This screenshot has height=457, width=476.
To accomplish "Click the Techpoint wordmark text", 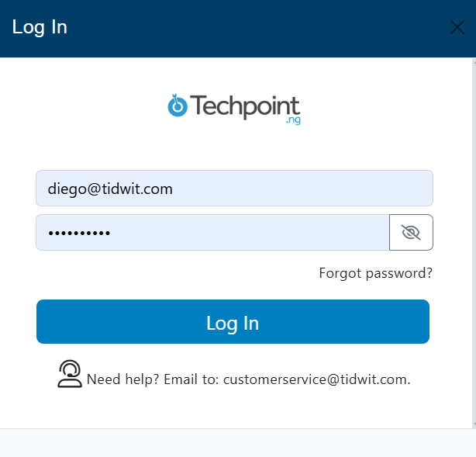I will (245, 106).
